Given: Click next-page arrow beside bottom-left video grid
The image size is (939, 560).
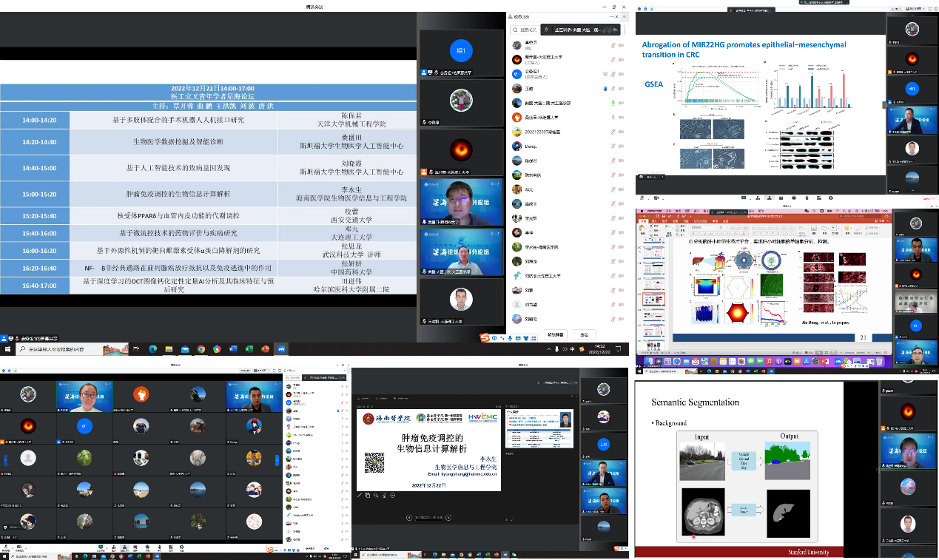Looking at the screenshot, I should 277,460.
